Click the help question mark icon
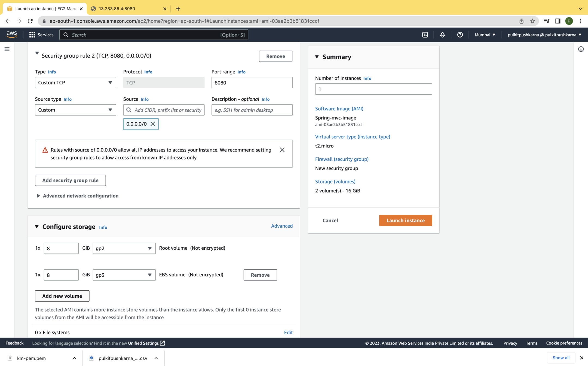588x368 pixels. (460, 35)
